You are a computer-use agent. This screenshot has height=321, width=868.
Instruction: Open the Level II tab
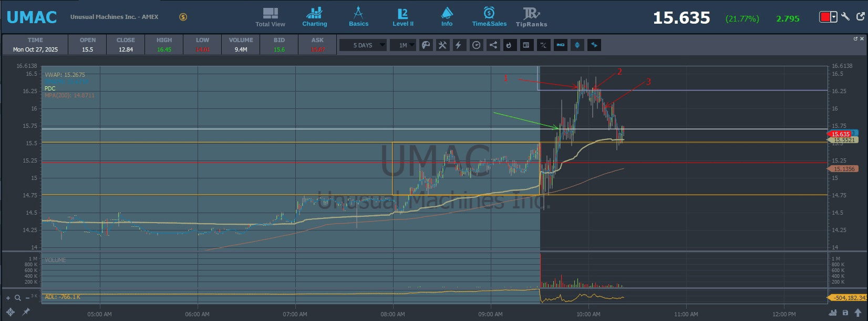403,17
